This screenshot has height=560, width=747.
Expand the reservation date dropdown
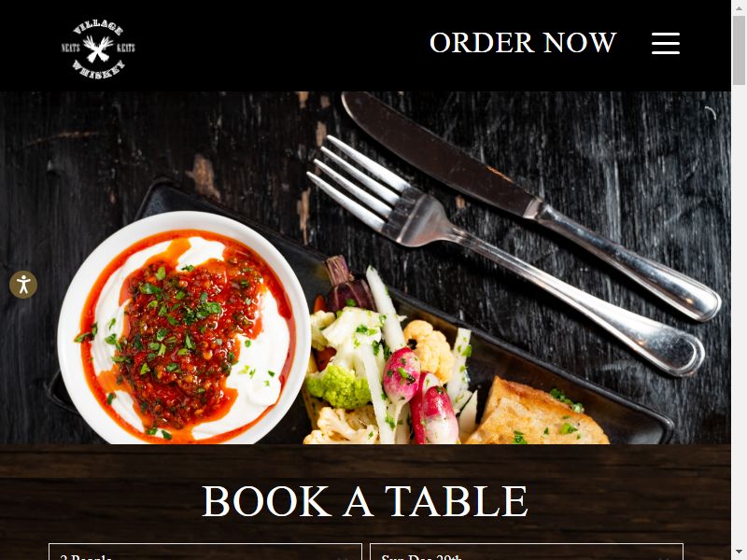[x=527, y=552]
